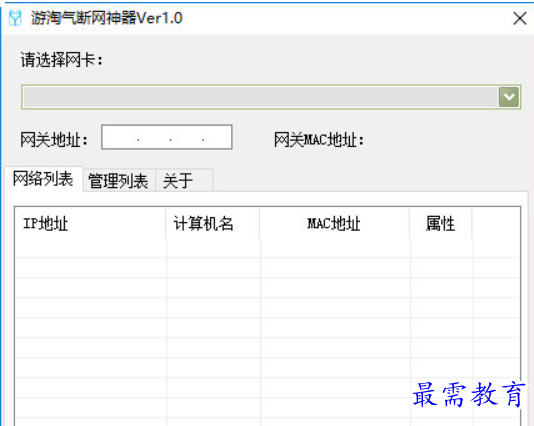The image size is (534, 426).
Task: Switch to the 管理列表 tab
Action: point(119,180)
